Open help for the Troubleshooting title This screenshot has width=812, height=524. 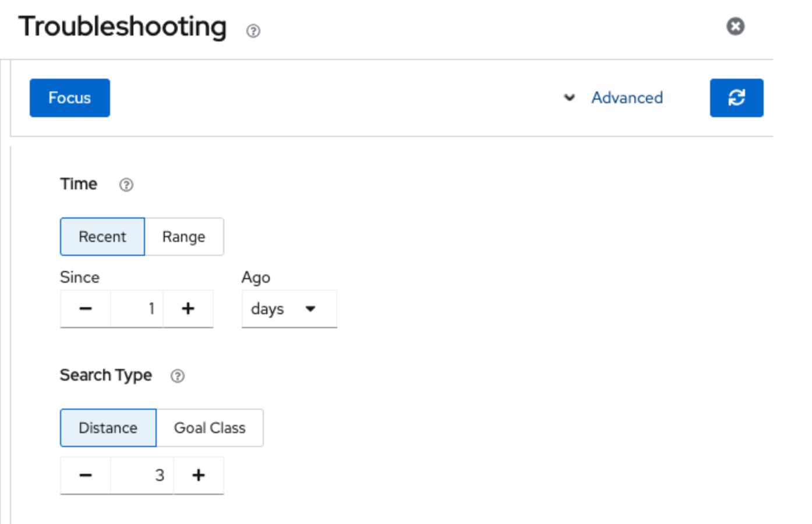click(253, 31)
